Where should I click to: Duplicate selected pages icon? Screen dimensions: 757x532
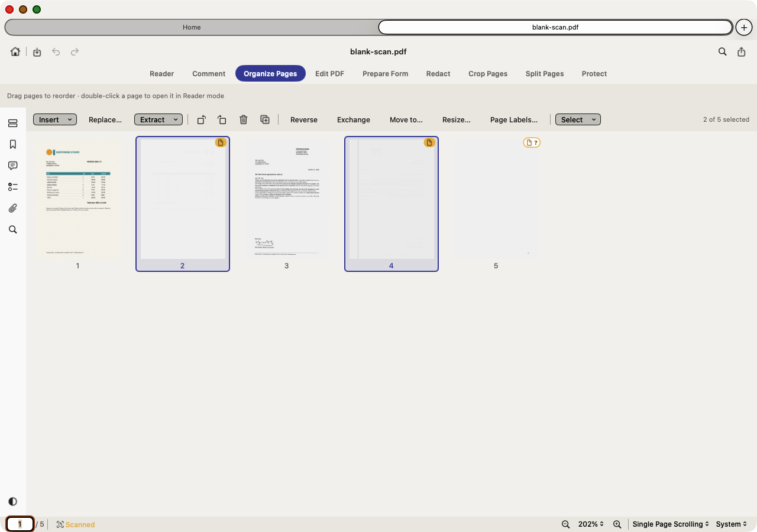point(265,119)
